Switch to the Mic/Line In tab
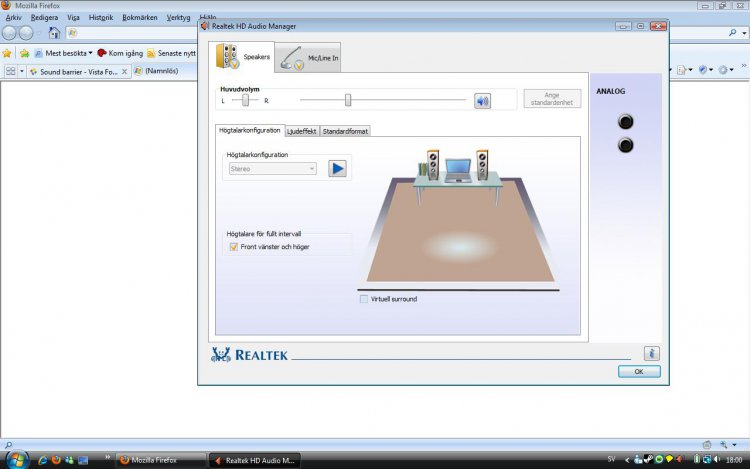 tap(308, 58)
